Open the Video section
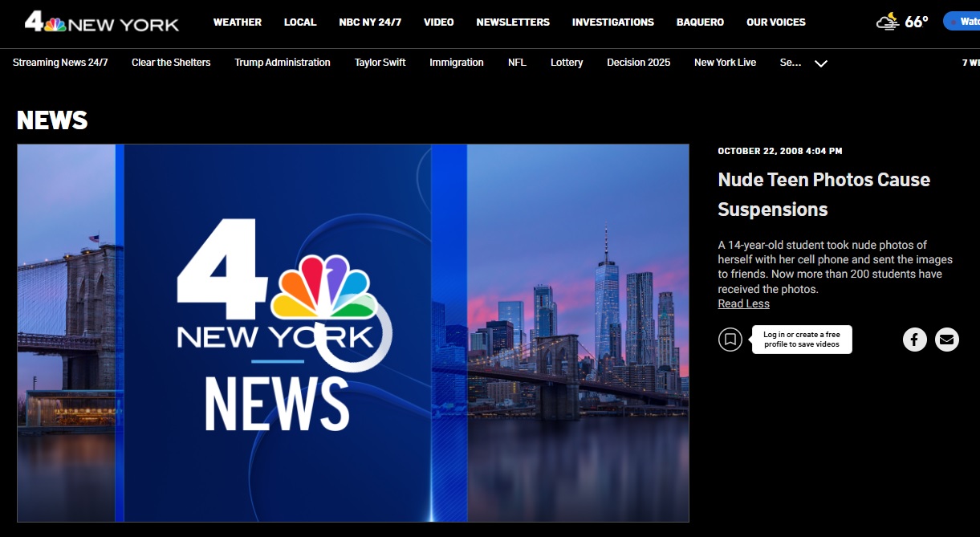 point(439,22)
